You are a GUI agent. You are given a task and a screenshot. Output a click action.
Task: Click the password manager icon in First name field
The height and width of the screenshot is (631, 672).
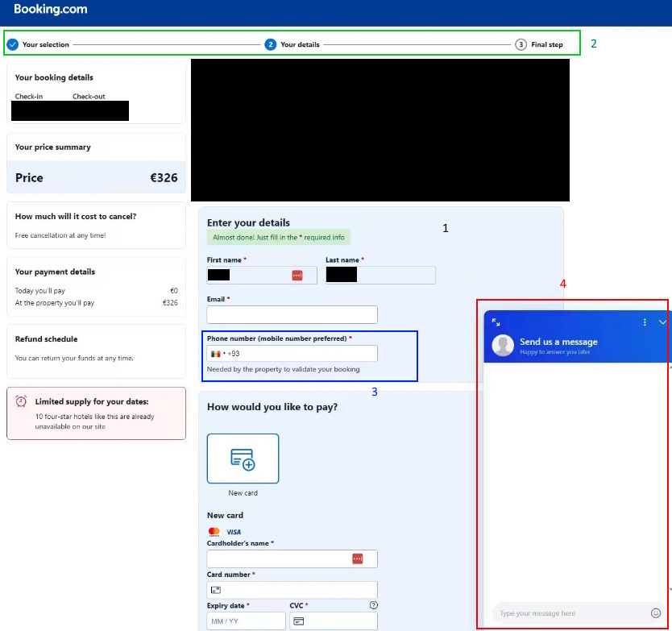coord(297,275)
